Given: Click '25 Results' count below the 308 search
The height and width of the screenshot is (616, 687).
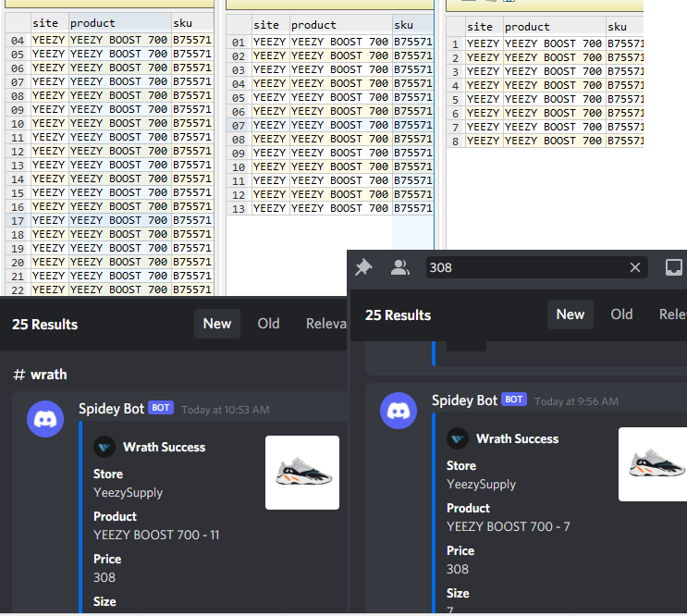Looking at the screenshot, I should [x=398, y=315].
